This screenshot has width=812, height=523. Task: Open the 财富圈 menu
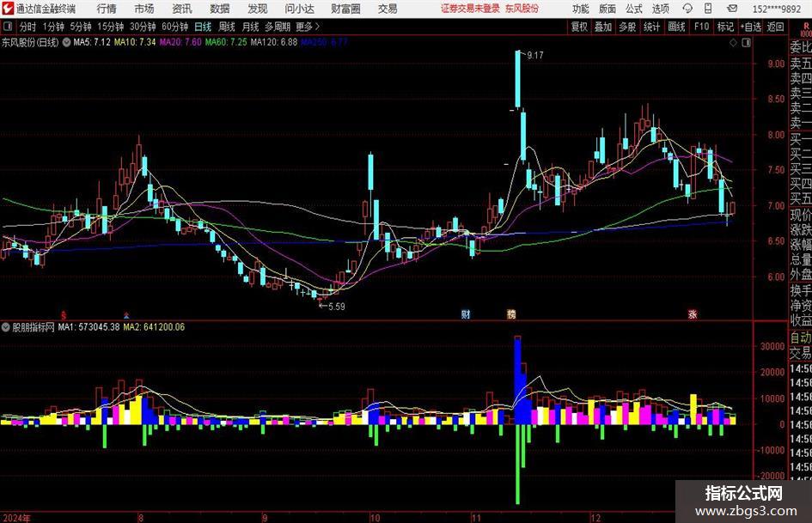(345, 9)
